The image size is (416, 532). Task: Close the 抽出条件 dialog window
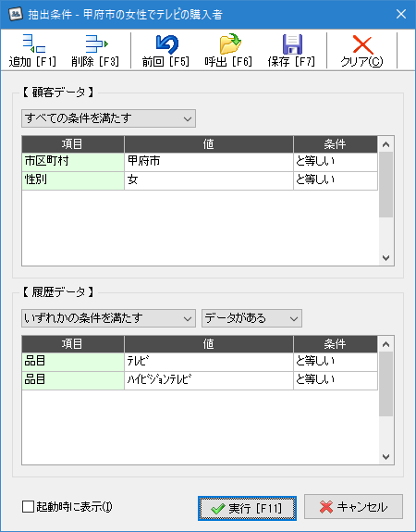[401, 14]
